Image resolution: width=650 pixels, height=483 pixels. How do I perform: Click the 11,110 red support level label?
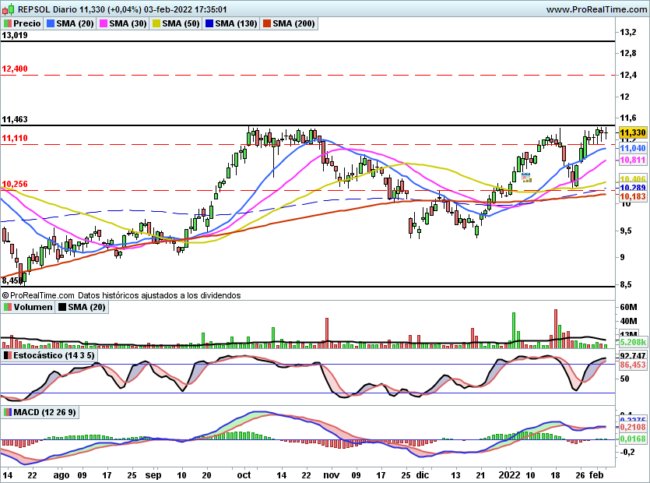coord(15,138)
